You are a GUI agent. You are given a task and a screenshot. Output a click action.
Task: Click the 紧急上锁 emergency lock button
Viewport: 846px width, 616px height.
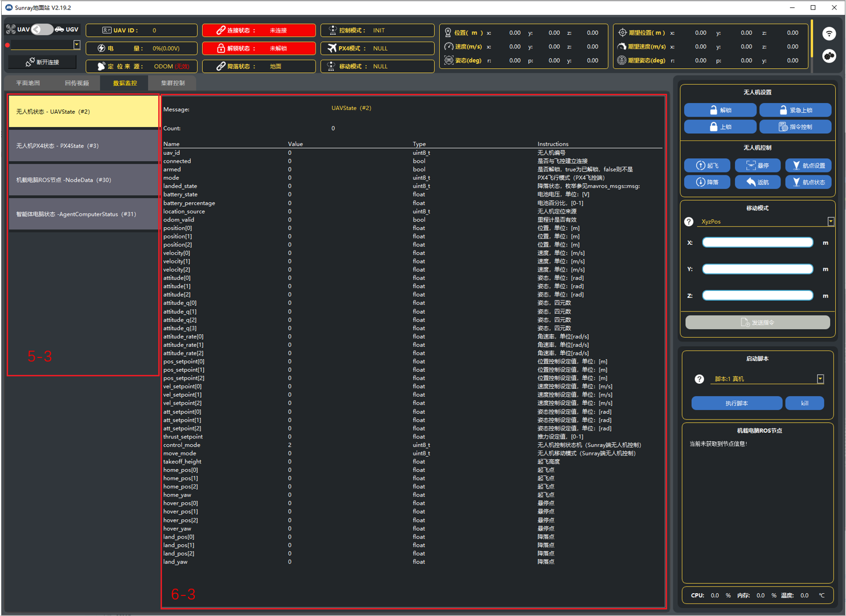(x=795, y=110)
